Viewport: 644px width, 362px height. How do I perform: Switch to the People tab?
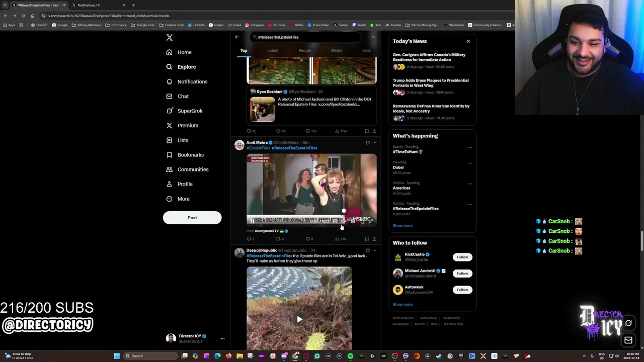tap(304, 50)
